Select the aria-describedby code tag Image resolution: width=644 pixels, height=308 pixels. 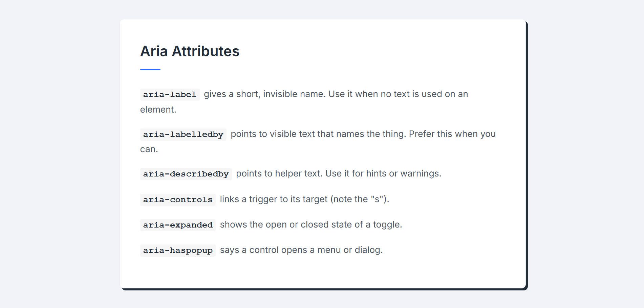(186, 174)
